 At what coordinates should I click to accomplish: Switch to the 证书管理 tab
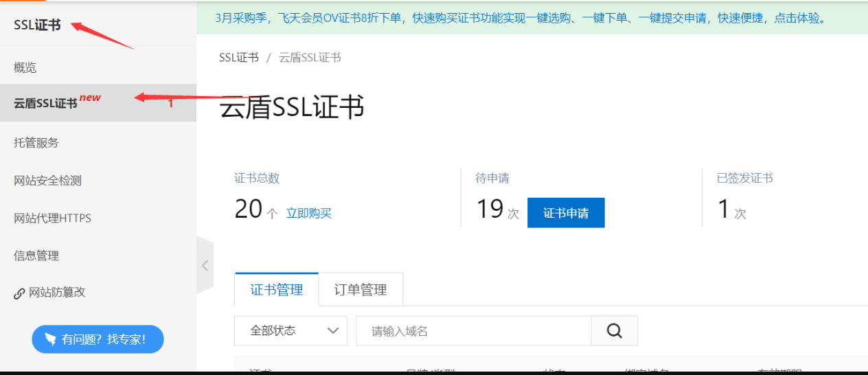click(277, 290)
